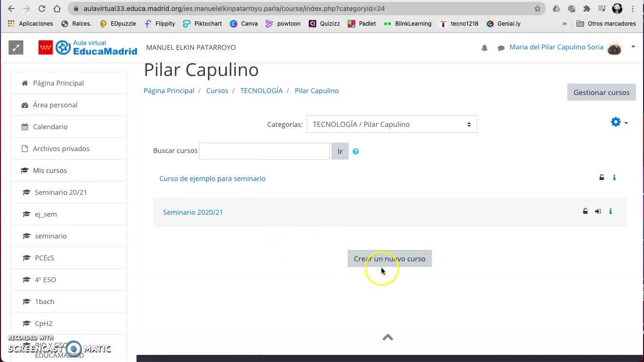Click the lock icon for Seminario 2020/21

585,211
